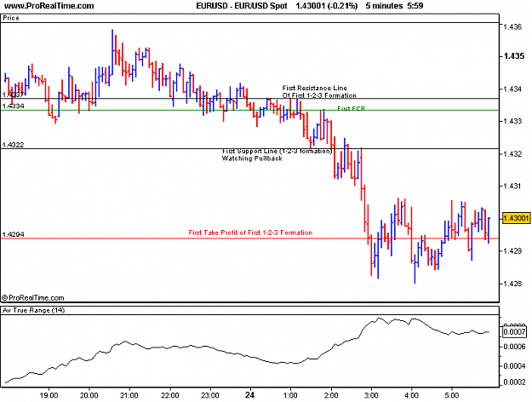This screenshot has height=402, width=532.
Task: Click the 1.428 price axis label
Action: (512, 283)
